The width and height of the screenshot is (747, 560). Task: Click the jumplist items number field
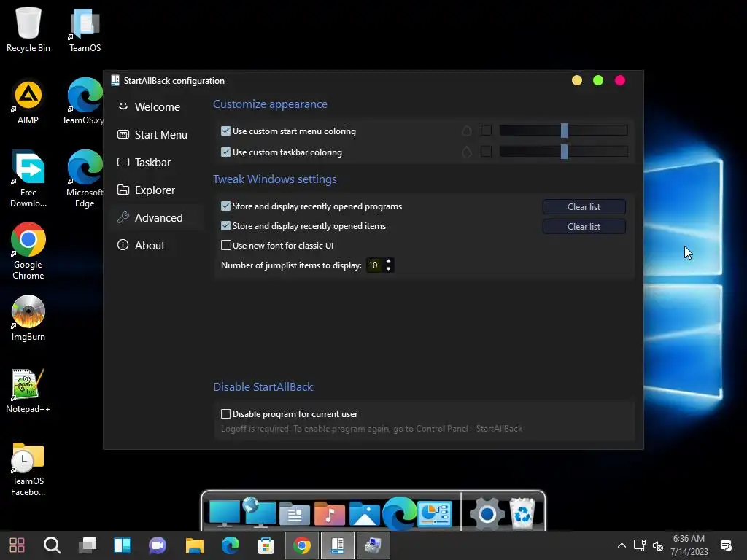click(x=374, y=265)
